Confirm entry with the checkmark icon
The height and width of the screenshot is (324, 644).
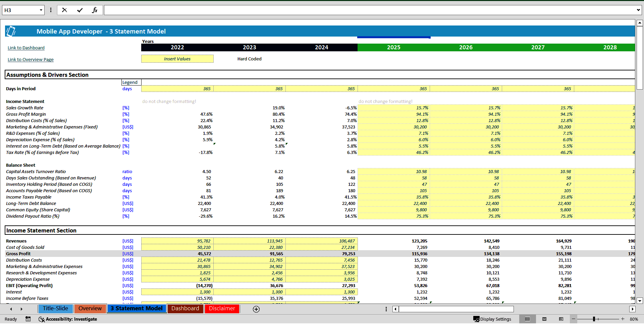point(80,10)
